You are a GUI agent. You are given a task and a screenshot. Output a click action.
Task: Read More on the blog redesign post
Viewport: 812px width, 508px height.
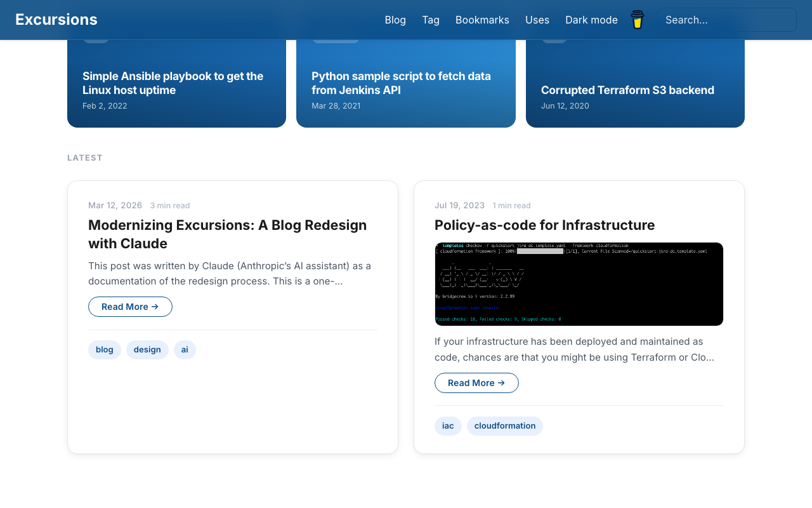pos(130,307)
